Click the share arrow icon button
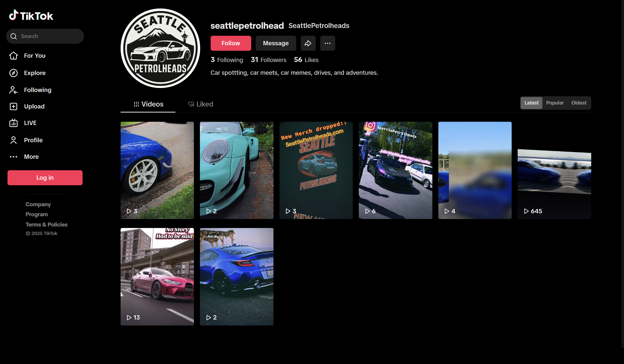The height and width of the screenshot is (364, 624). point(308,43)
